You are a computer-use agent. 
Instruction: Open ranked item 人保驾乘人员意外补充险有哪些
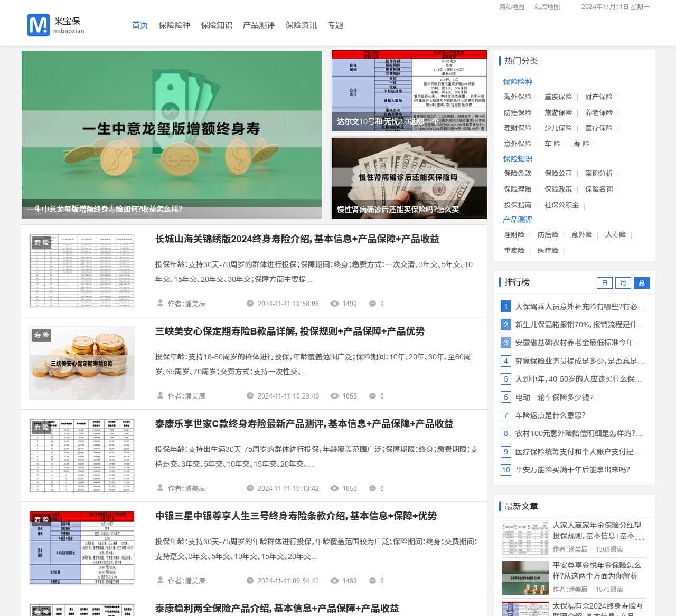(579, 306)
